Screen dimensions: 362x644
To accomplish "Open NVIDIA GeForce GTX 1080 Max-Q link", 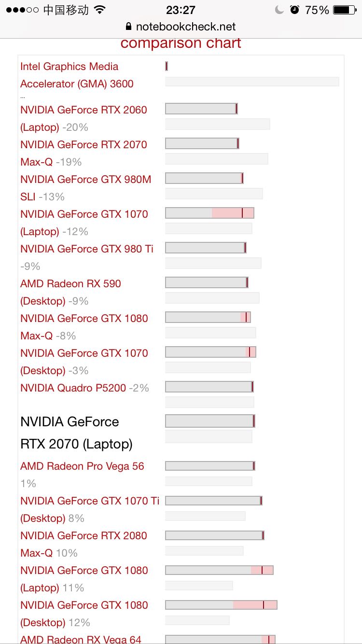I will (x=84, y=319).
